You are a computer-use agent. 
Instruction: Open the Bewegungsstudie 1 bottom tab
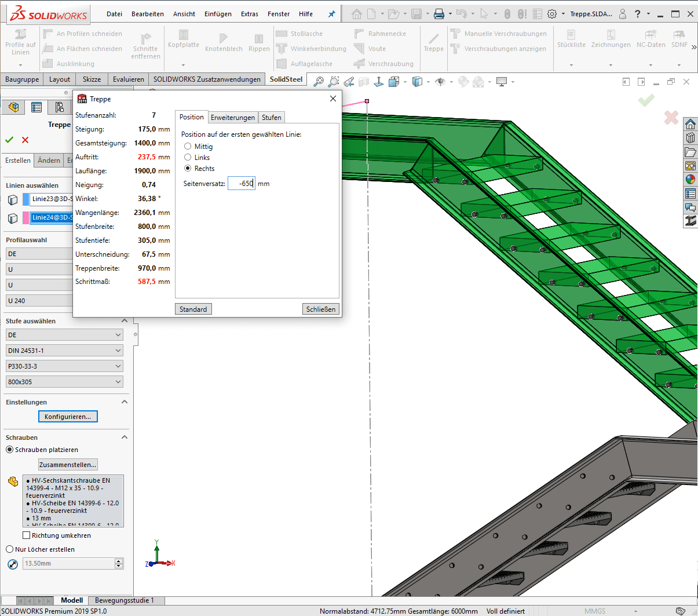pos(125,600)
